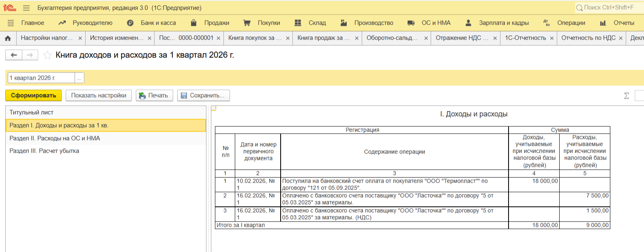The width and height of the screenshot is (644, 252).
Task: Open the Зарплата и кадры menu
Action: tap(503, 23)
